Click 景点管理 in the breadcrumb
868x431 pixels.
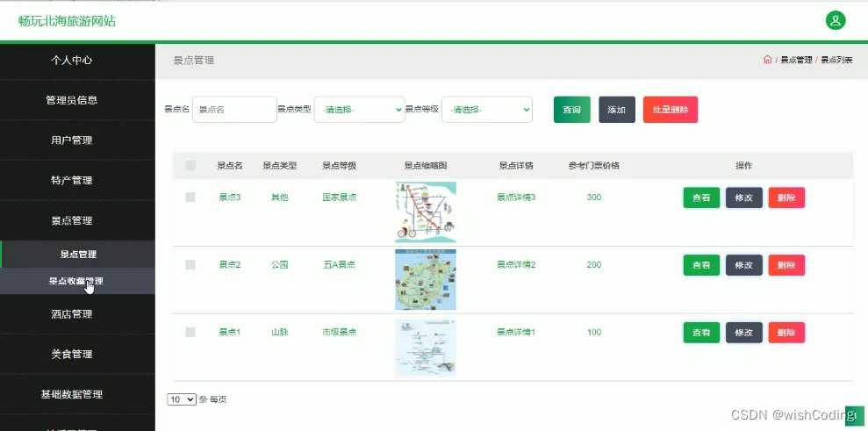point(796,61)
